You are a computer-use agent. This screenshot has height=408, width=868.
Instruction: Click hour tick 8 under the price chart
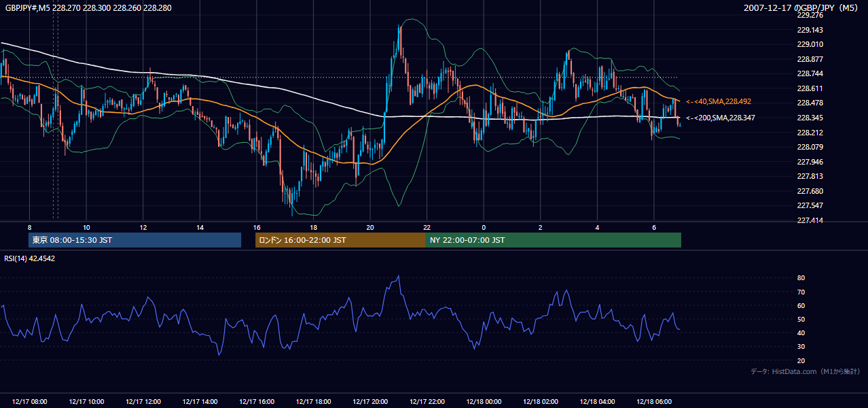click(29, 227)
